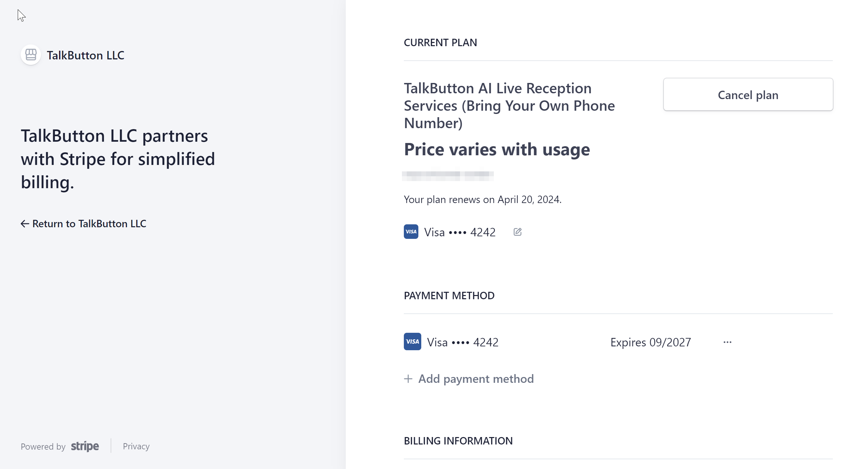Click the Return to TalkButton LLC link
Screen dimensions: 868x469
(89, 224)
